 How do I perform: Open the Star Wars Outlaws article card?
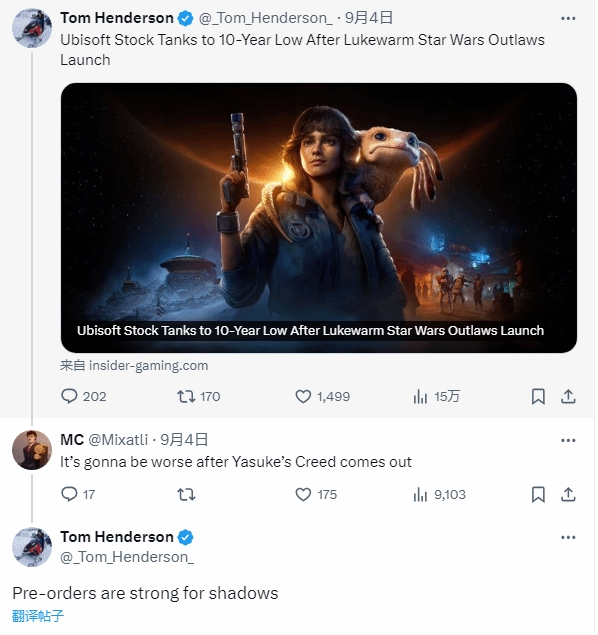[319, 218]
